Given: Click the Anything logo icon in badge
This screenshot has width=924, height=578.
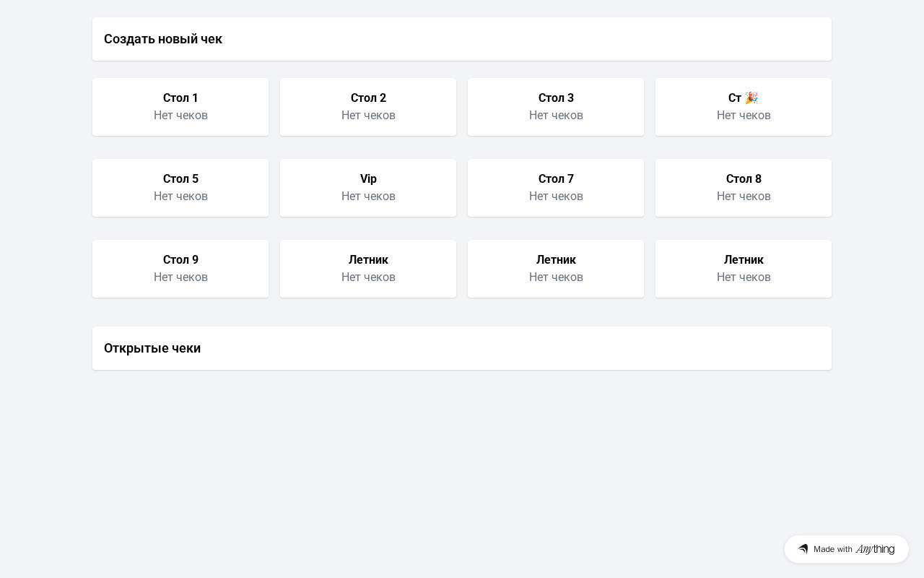Looking at the screenshot, I should pos(803,549).
